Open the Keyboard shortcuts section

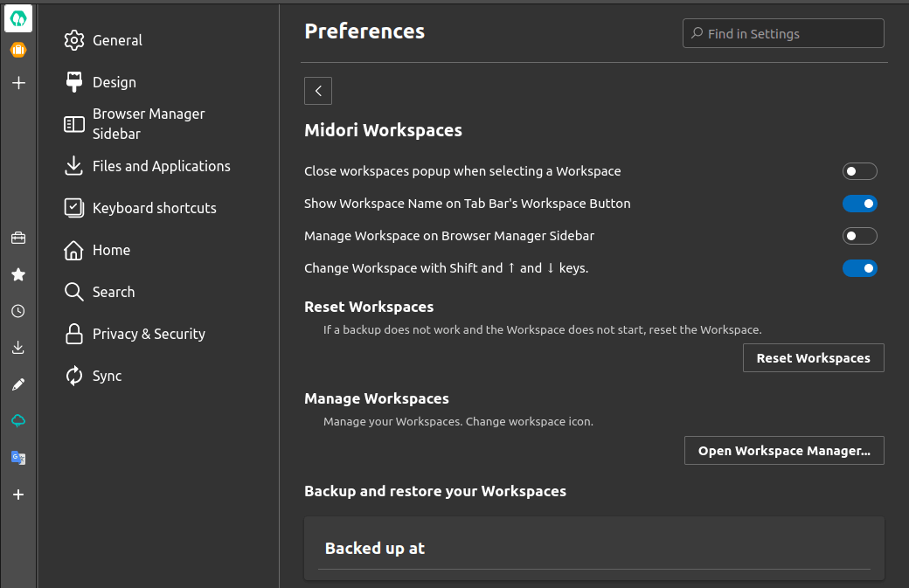coord(154,208)
